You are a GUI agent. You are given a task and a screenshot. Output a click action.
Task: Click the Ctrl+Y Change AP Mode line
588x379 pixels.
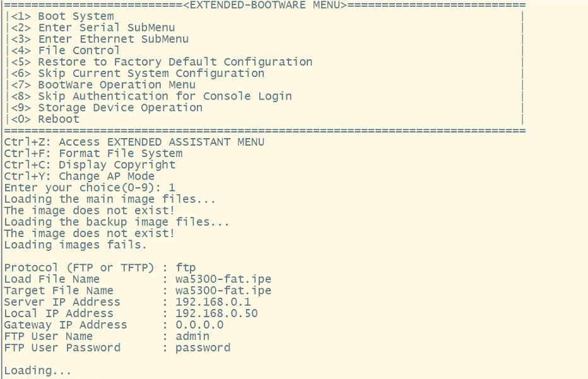pyautogui.click(x=79, y=176)
